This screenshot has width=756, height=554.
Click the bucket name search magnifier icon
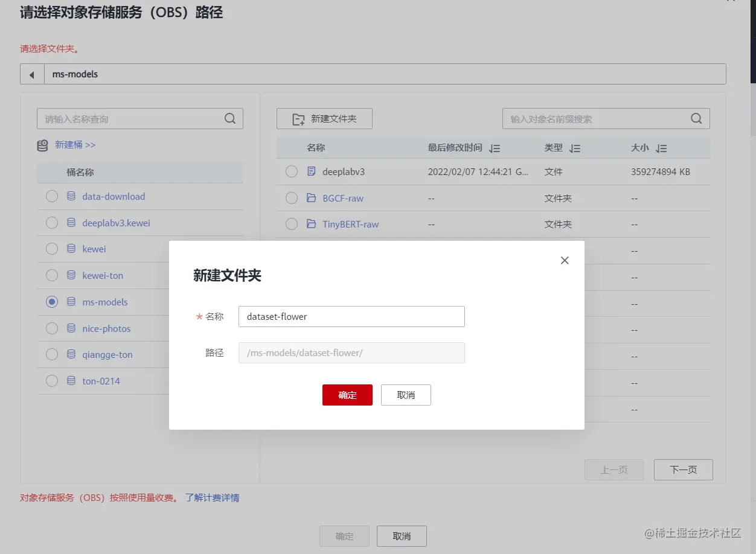(x=230, y=119)
